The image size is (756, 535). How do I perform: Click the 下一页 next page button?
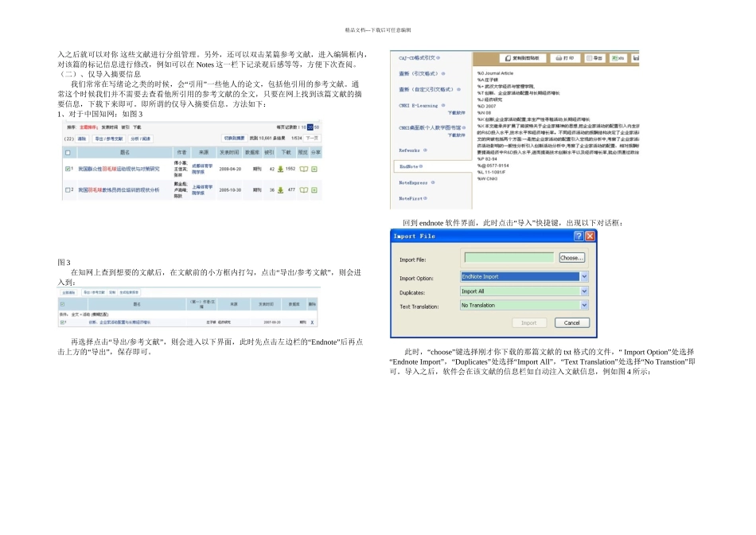point(312,138)
